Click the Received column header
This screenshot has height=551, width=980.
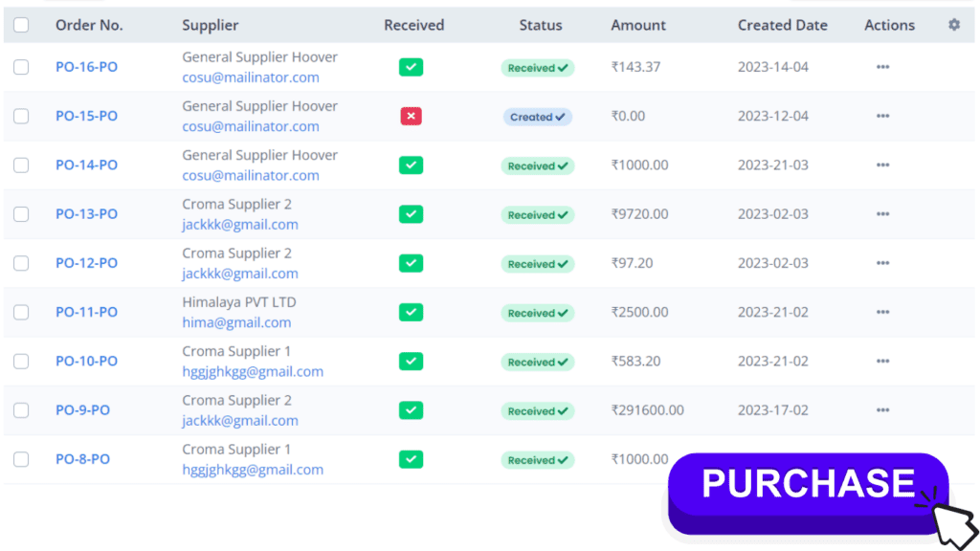[x=413, y=25]
